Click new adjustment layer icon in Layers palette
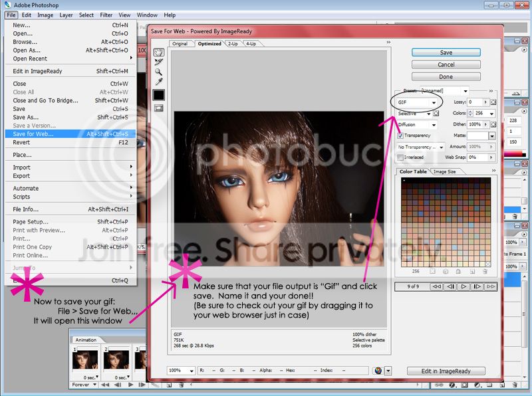This screenshot has width=532, height=396. pyautogui.click(x=477, y=385)
